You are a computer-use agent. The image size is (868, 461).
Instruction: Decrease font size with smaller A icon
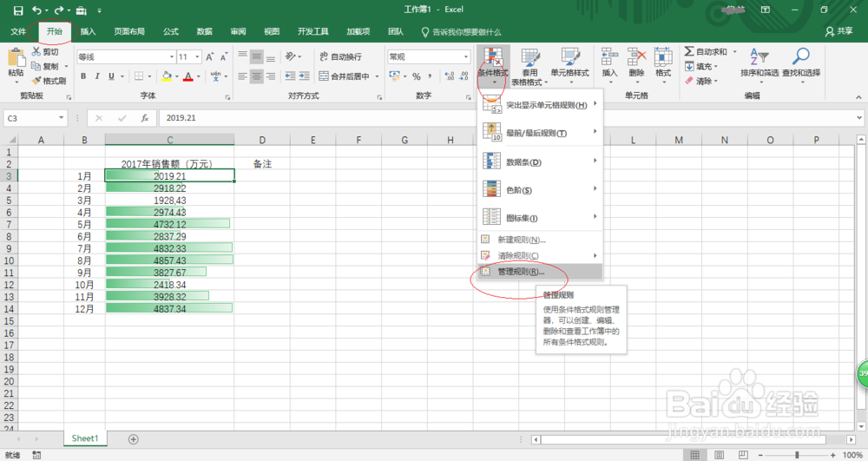click(x=224, y=56)
